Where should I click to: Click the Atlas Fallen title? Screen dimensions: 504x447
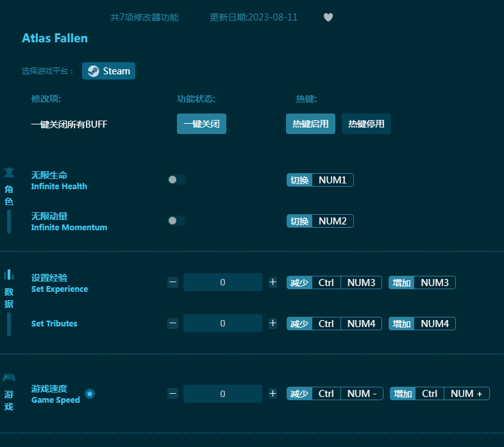point(55,38)
